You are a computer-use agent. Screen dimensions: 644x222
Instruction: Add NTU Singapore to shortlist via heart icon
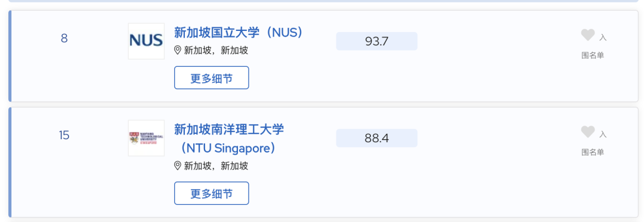coord(588,132)
